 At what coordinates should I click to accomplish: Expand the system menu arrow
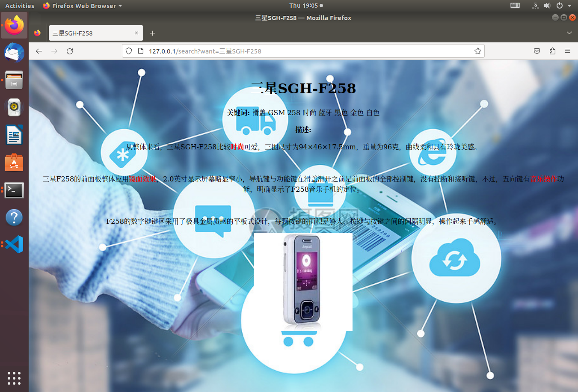point(569,6)
